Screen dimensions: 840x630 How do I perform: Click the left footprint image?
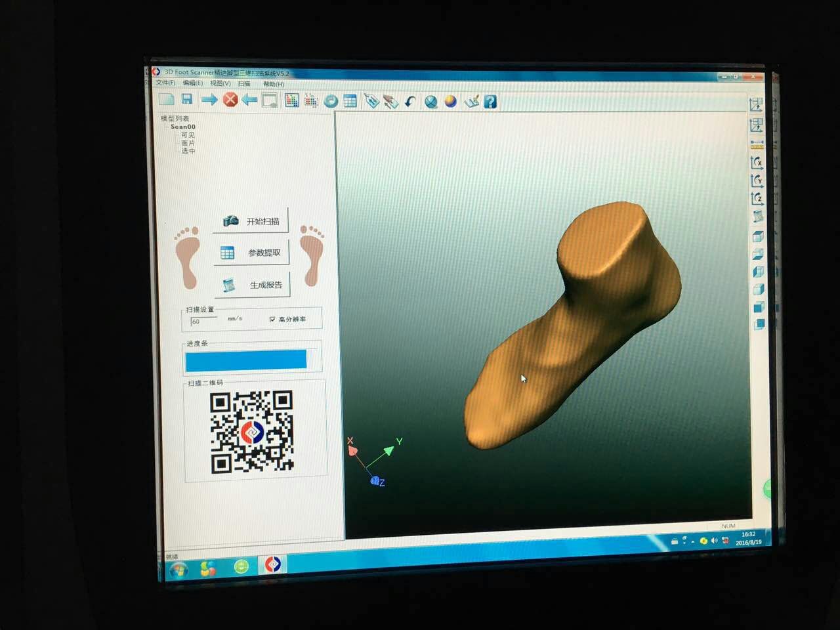click(x=188, y=258)
